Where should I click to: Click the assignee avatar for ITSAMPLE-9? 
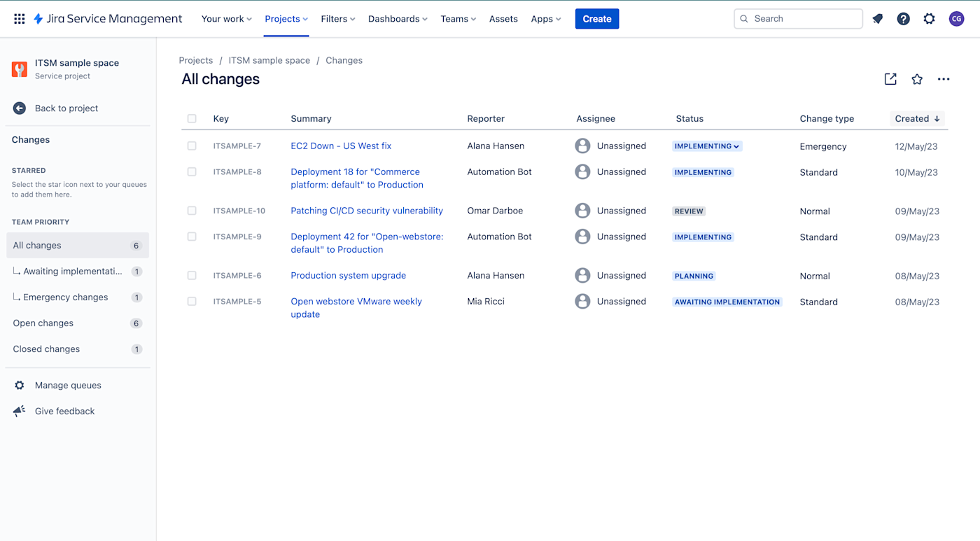click(x=582, y=237)
